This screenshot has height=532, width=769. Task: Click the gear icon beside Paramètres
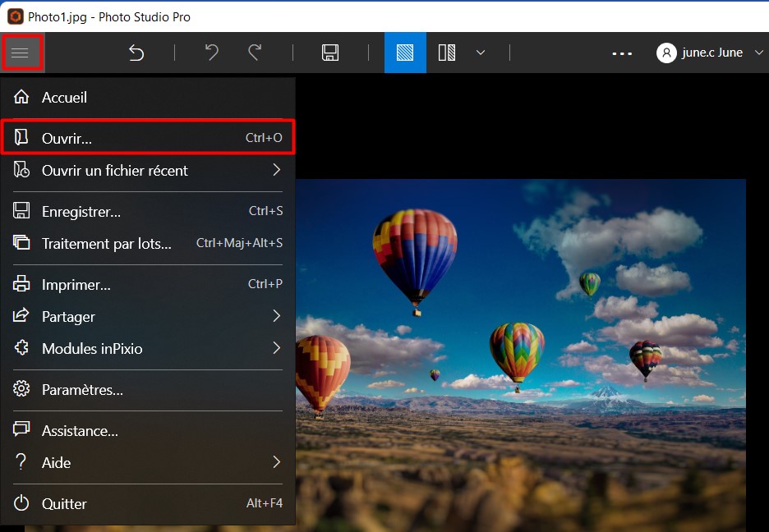pos(21,388)
